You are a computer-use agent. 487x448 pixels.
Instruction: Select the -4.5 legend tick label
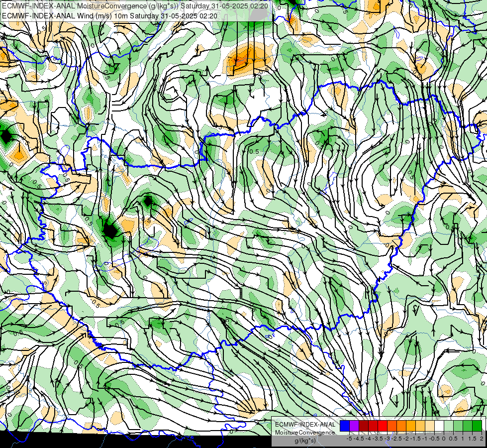coord(359,439)
